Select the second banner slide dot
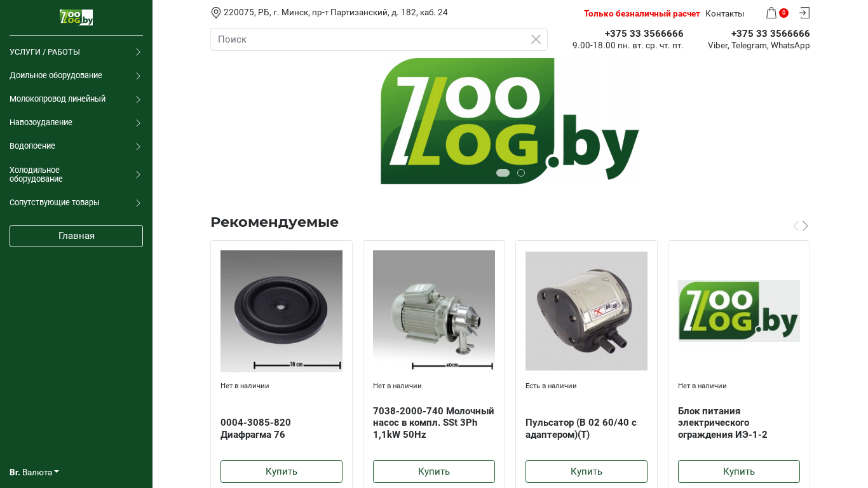Image resolution: width=868 pixels, height=488 pixels. pos(521,173)
